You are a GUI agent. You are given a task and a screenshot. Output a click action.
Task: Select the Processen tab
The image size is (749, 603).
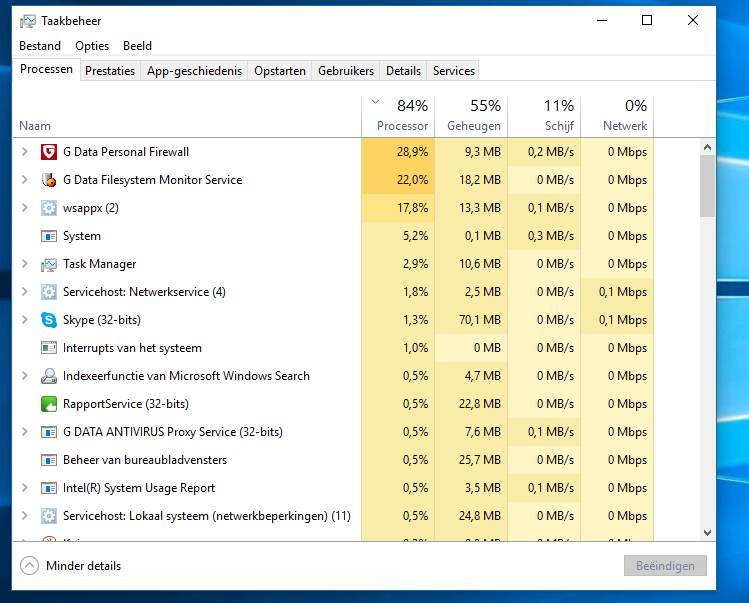(46, 69)
